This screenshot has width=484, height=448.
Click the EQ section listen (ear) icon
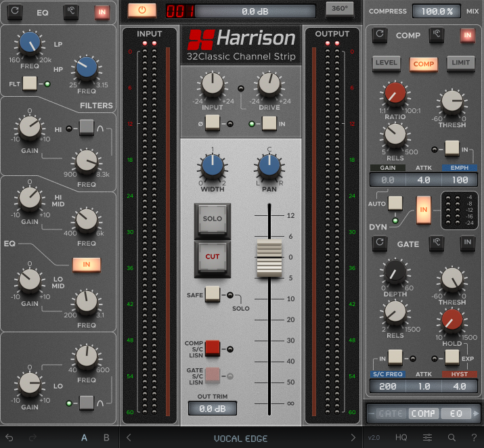point(71,12)
